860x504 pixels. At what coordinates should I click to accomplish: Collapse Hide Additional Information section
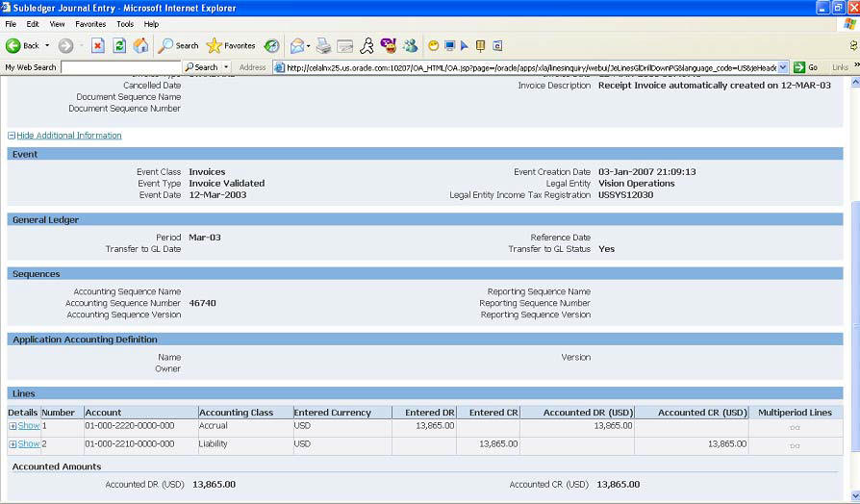tap(67, 136)
